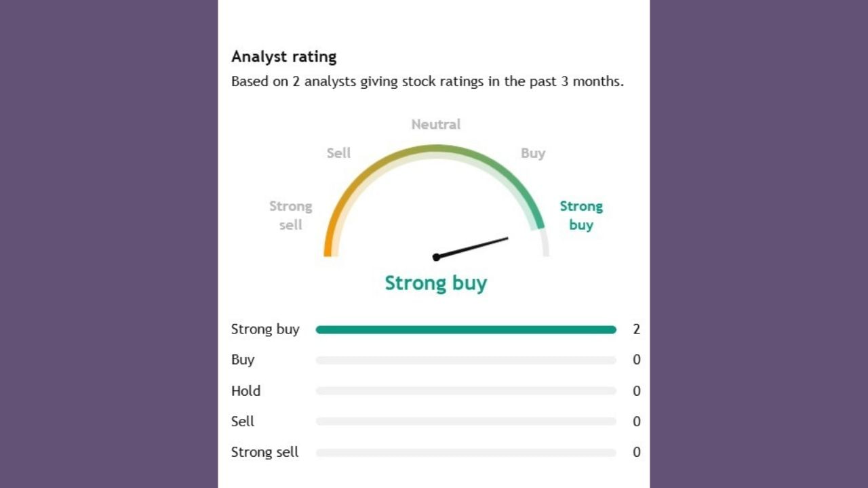
Task: Click the Analyst rating heading
Action: pos(283,57)
